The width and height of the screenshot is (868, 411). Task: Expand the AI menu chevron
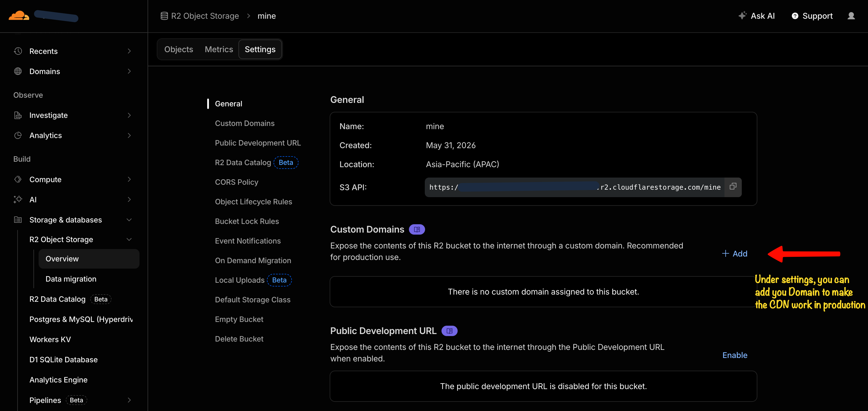pyautogui.click(x=129, y=199)
